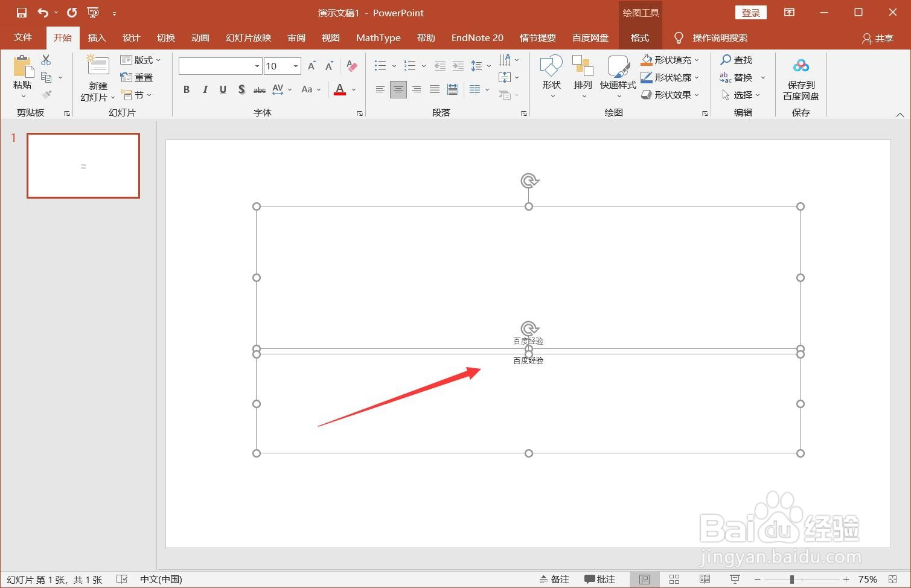This screenshot has height=588, width=911.
Task: Open the font size dropdown
Action: (296, 66)
